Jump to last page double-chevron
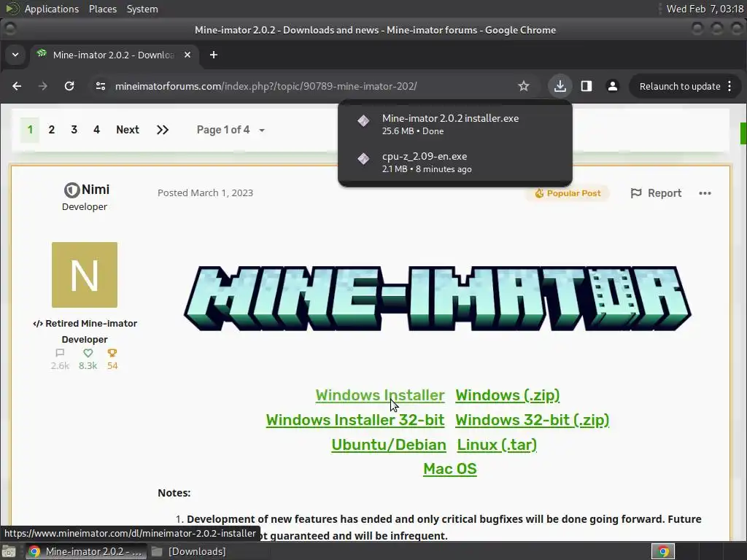 coord(163,130)
